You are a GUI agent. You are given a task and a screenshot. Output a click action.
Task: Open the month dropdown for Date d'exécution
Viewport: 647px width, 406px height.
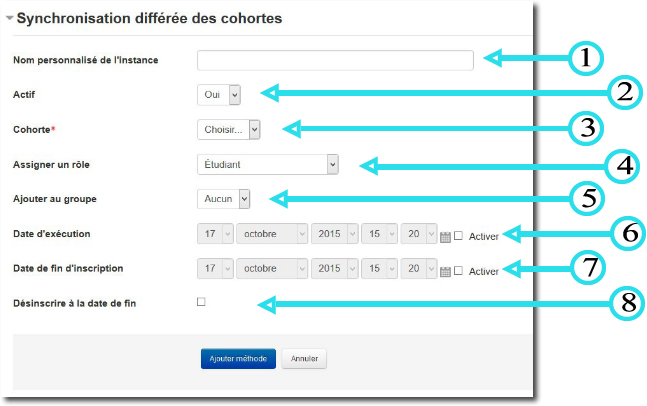pyautogui.click(x=272, y=236)
